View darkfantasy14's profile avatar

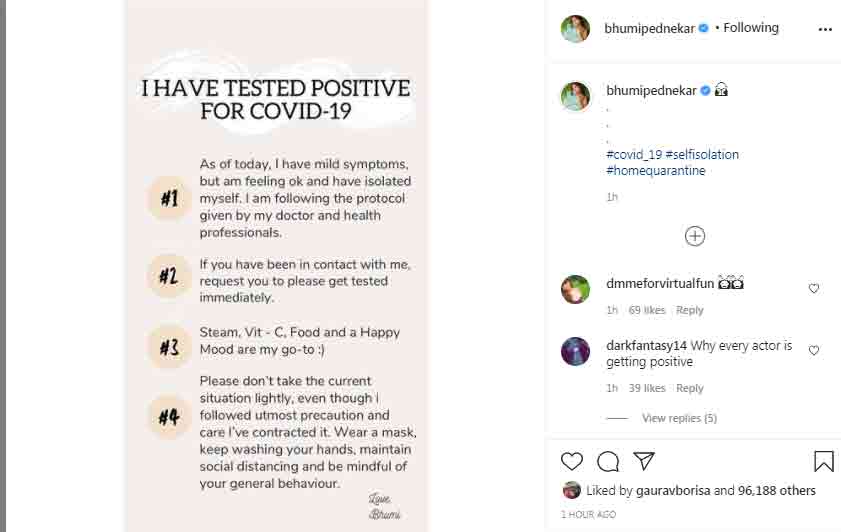tap(575, 351)
